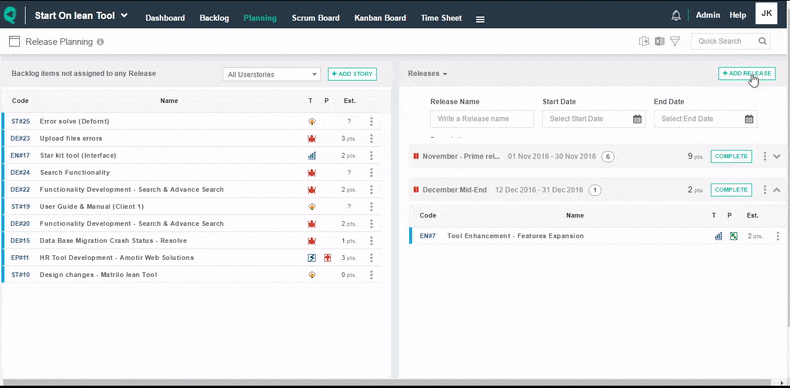Export to Excel icon
790x388 pixels.
click(x=660, y=41)
